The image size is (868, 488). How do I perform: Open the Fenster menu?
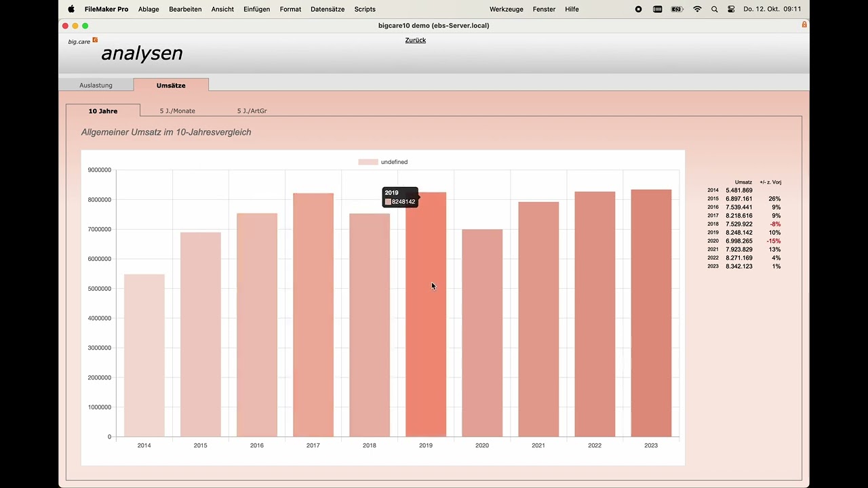click(544, 9)
